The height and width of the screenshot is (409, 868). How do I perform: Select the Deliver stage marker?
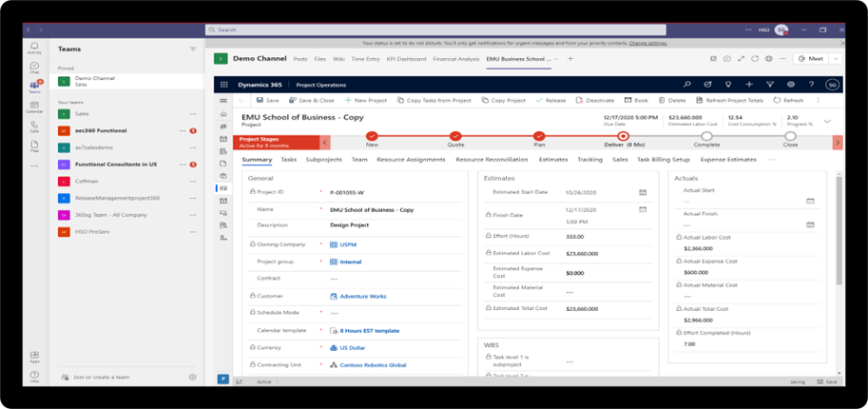point(623,136)
